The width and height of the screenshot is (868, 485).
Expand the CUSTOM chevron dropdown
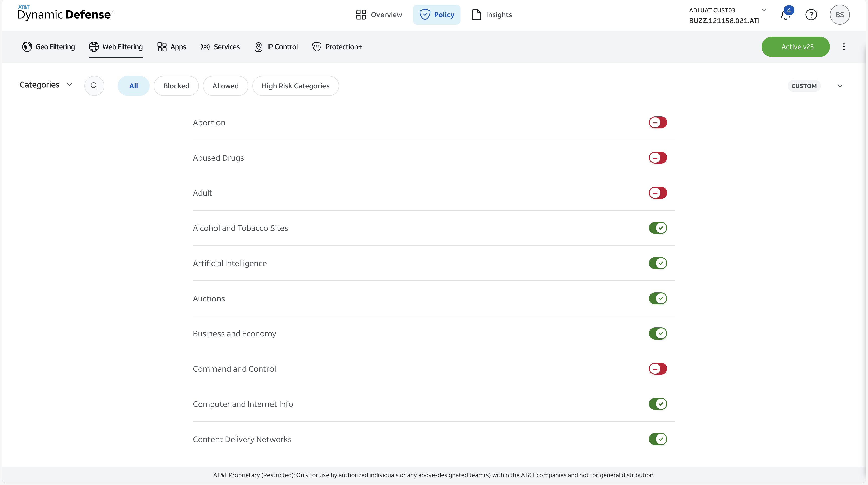pyautogui.click(x=839, y=86)
